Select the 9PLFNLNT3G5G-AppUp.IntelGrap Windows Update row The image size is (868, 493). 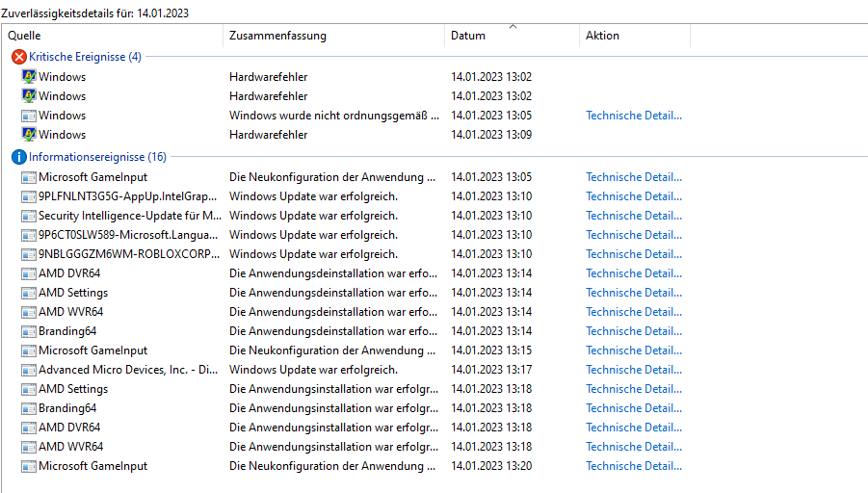129,196
